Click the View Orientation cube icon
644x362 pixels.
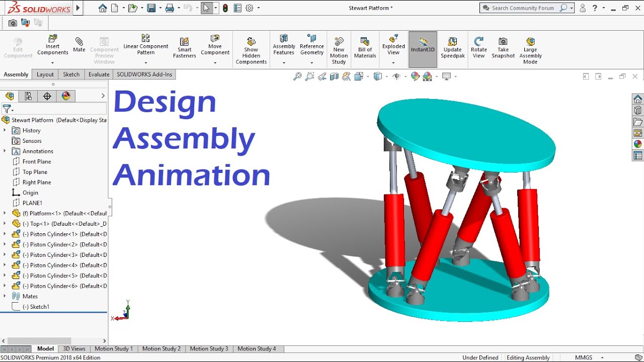359,76
